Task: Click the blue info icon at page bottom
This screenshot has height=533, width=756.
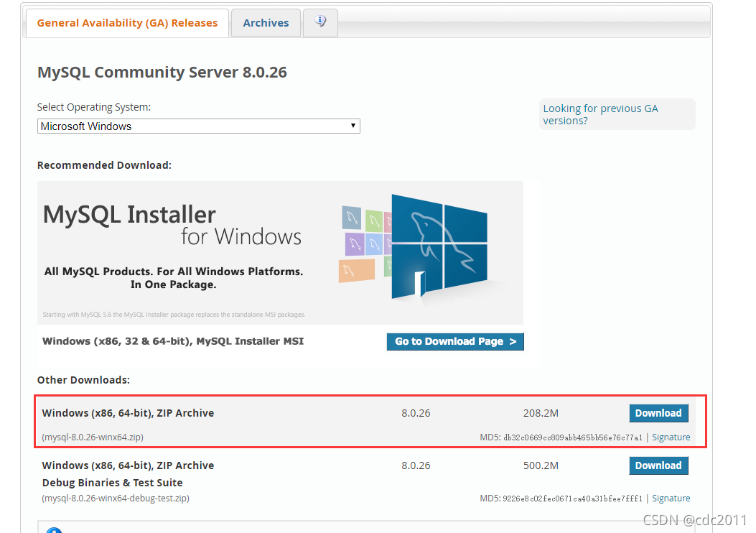Action: (x=55, y=529)
